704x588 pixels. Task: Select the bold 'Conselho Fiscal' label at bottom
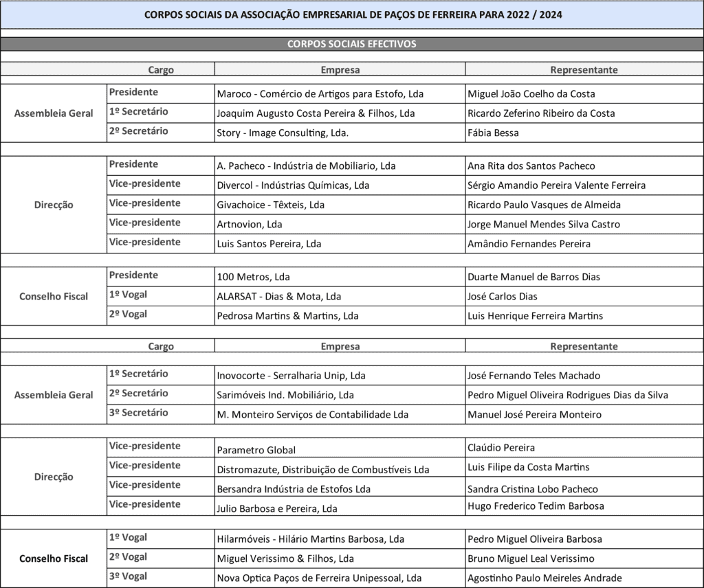click(54, 558)
